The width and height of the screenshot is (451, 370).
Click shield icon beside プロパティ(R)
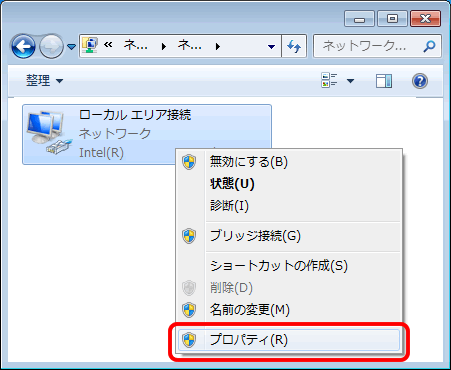[189, 340]
